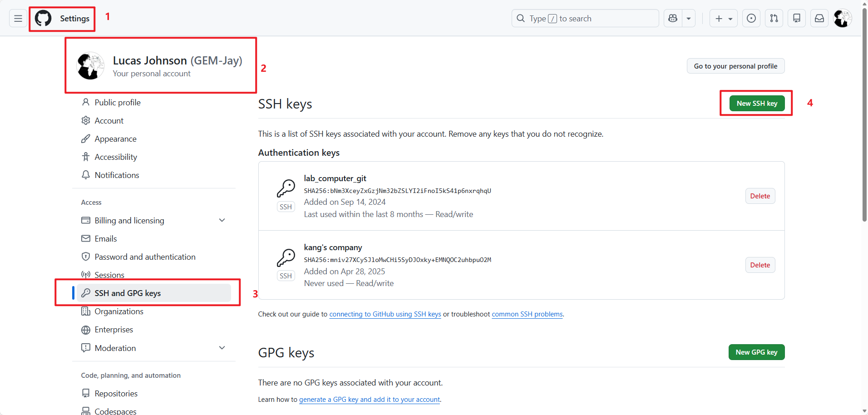
Task: Expand Billing and licensing section
Action: pos(222,220)
